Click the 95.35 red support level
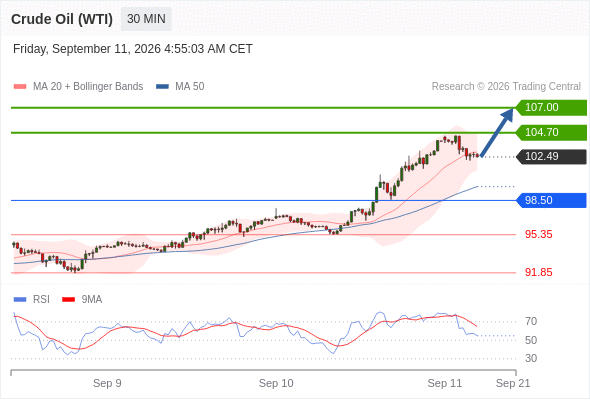Image resolution: width=590 pixels, height=400 pixels. tap(539, 234)
